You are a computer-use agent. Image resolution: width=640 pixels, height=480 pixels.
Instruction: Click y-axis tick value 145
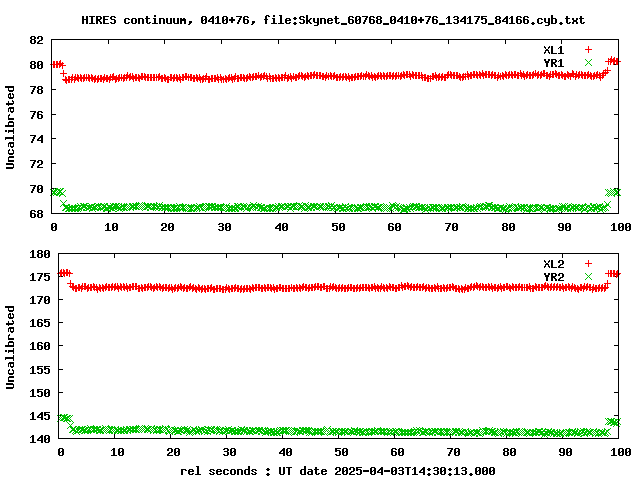point(40,416)
